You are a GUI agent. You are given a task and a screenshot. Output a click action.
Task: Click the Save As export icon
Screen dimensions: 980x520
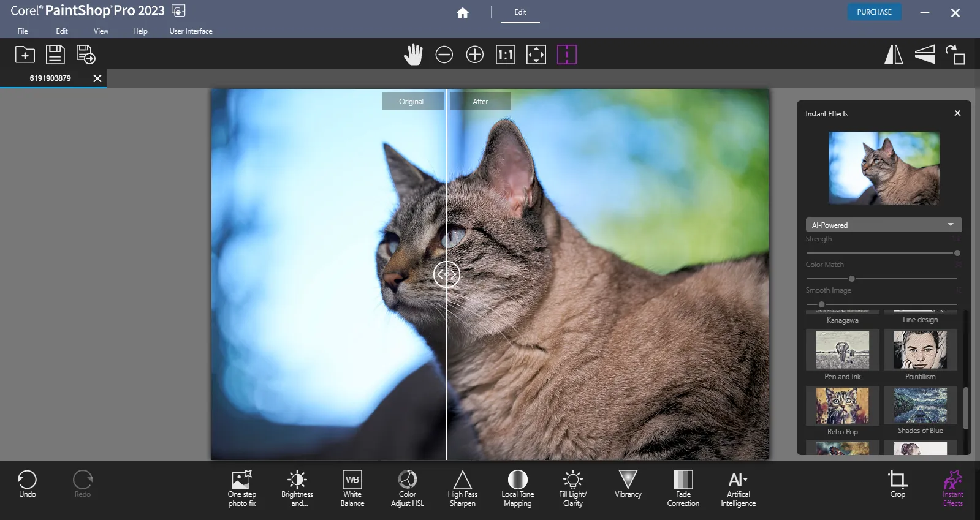point(86,55)
